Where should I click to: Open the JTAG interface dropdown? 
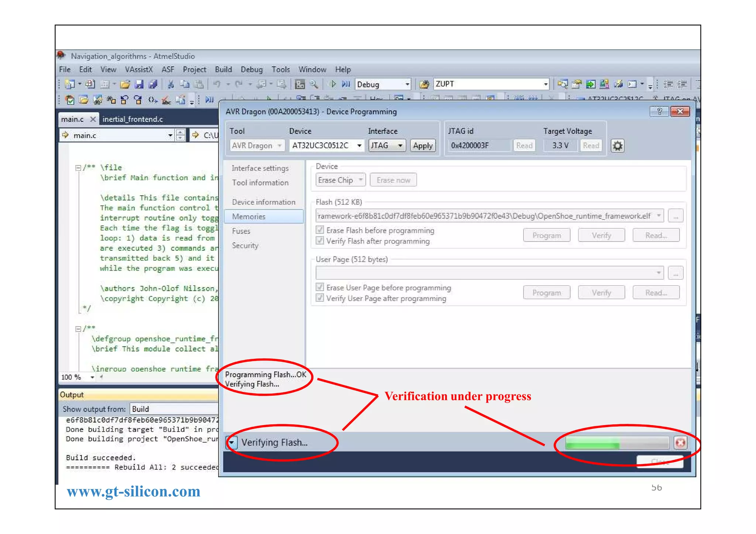(x=400, y=146)
